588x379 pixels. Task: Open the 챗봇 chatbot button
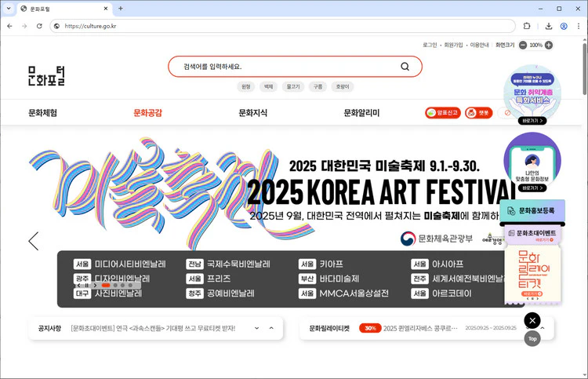478,112
